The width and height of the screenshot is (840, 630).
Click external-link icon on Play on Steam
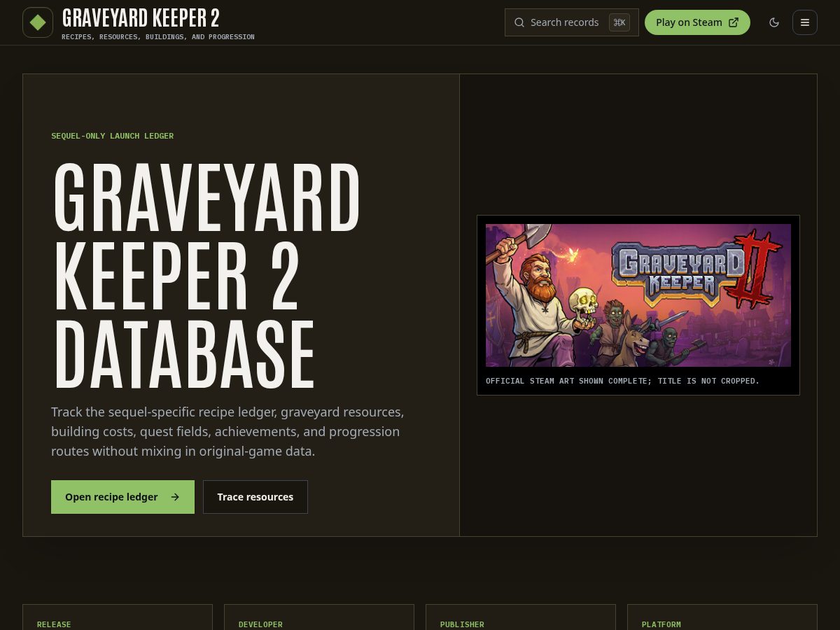click(x=734, y=22)
